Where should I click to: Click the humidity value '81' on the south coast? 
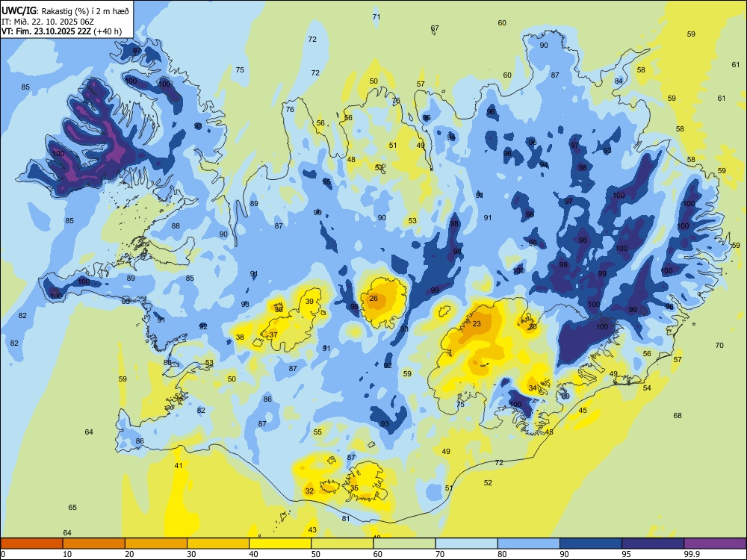click(346, 519)
